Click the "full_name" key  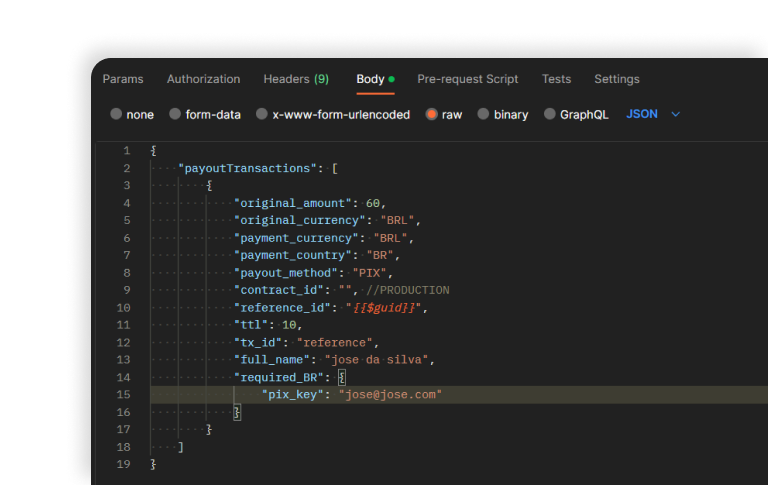click(272, 360)
